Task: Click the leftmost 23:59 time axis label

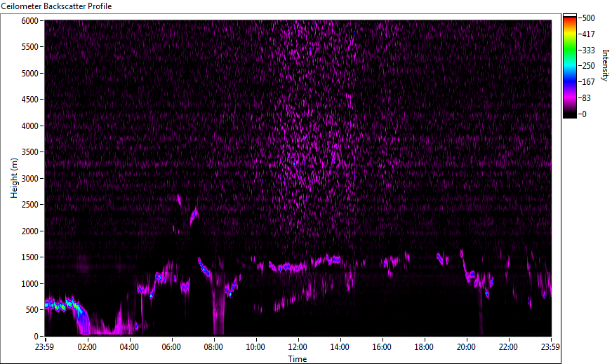Action: [45, 347]
